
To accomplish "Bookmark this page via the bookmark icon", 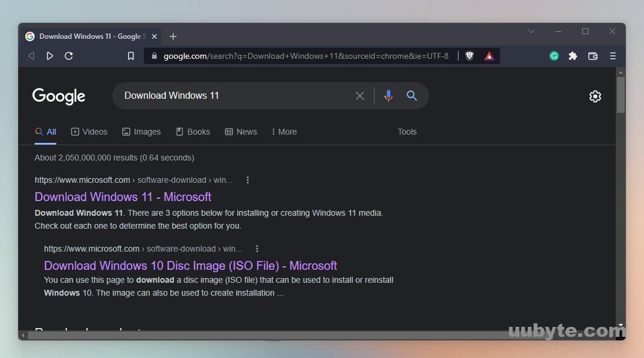I will click(131, 56).
